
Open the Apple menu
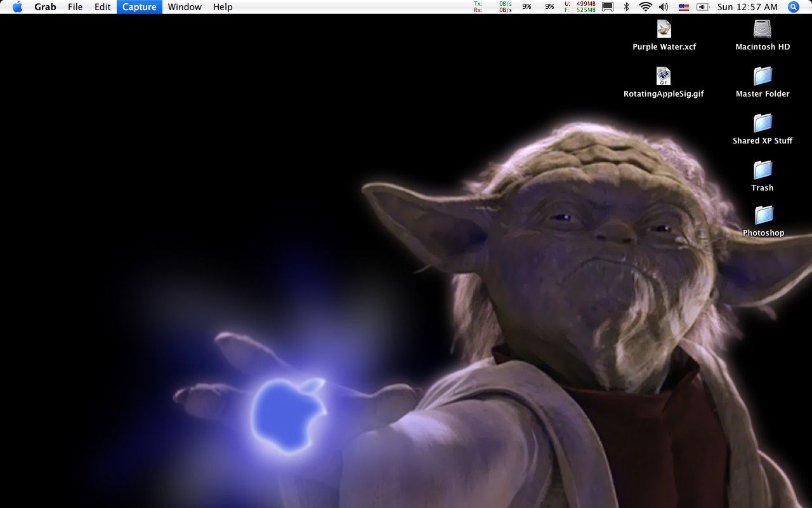pyautogui.click(x=17, y=7)
